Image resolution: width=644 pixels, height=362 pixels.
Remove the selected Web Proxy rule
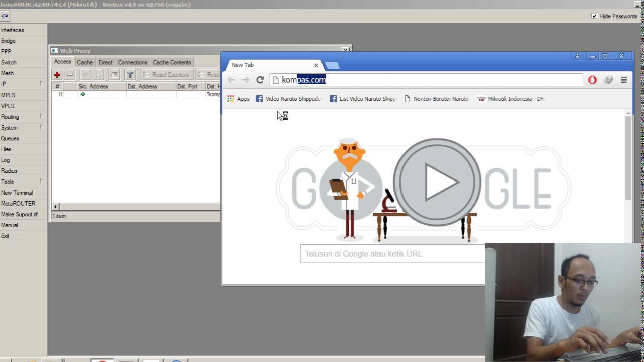click(70, 75)
